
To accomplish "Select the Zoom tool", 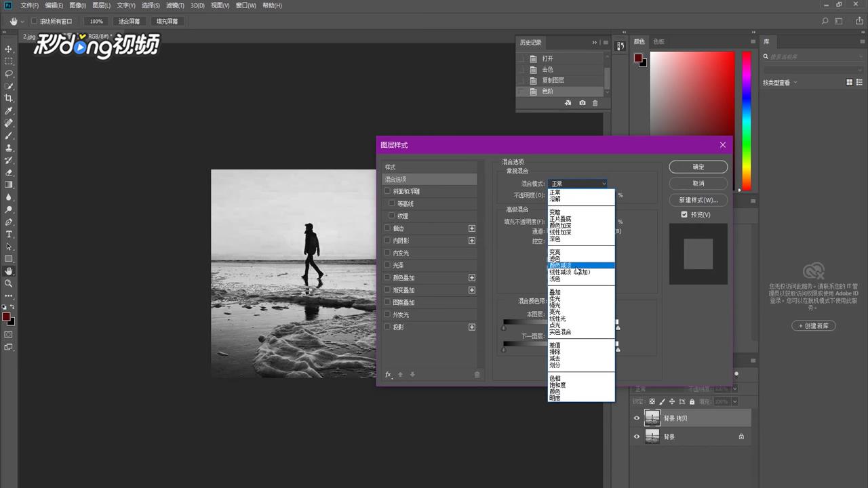I will click(x=9, y=283).
